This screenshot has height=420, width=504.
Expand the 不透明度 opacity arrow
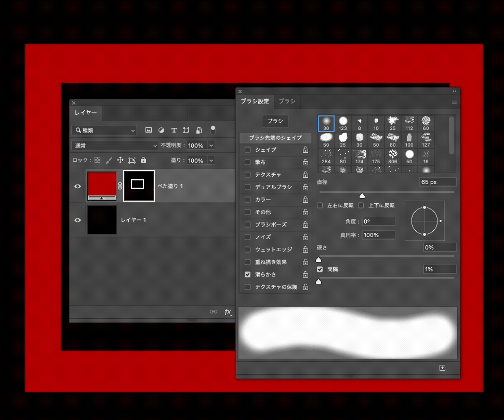click(211, 146)
